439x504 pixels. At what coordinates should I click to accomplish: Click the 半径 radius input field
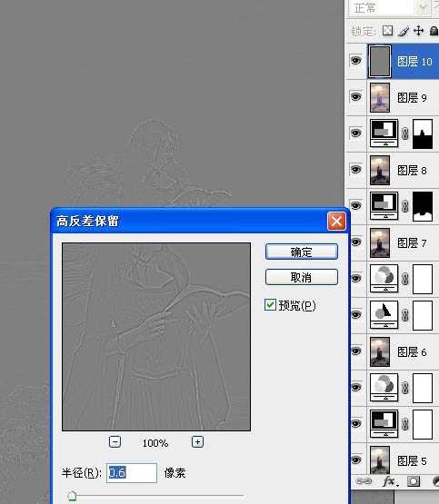(x=132, y=473)
